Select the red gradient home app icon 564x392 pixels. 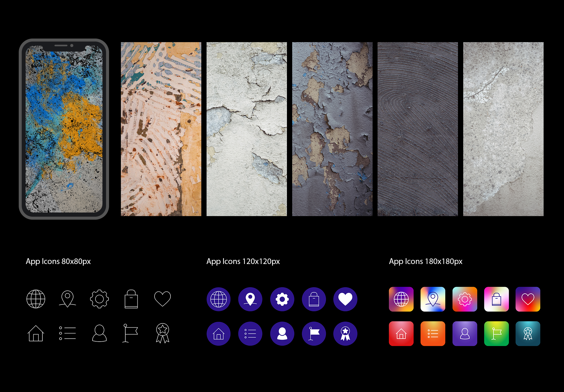pyautogui.click(x=401, y=333)
